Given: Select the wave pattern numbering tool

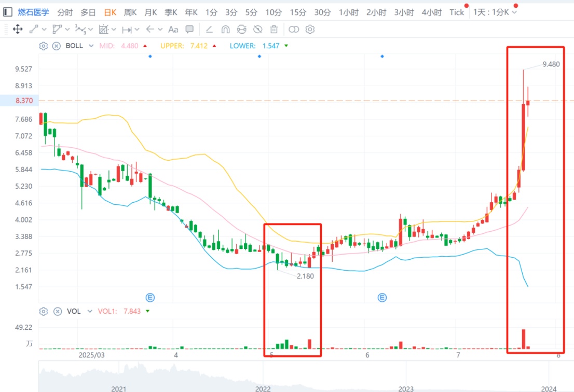Looking at the screenshot, I should pyautogui.click(x=80, y=29).
